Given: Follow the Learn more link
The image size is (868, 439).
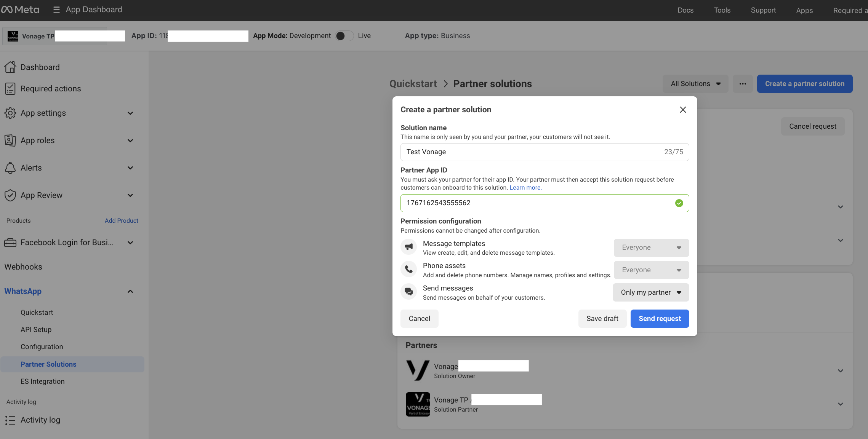Looking at the screenshot, I should (525, 188).
